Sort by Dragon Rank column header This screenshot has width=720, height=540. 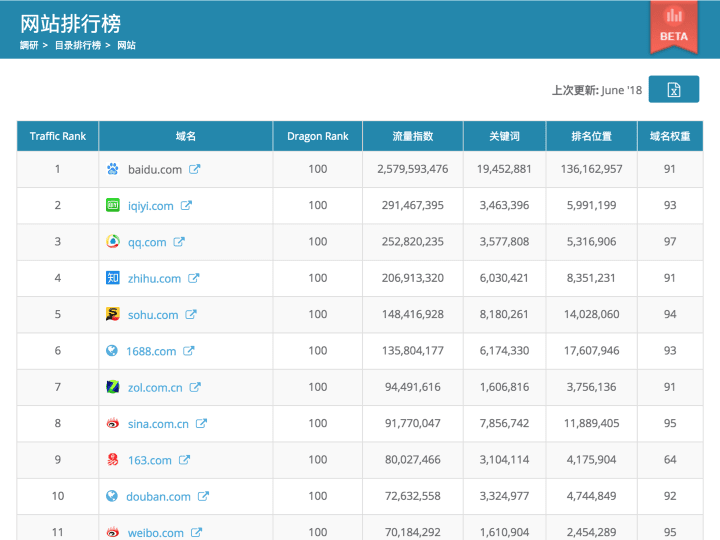[x=318, y=136]
